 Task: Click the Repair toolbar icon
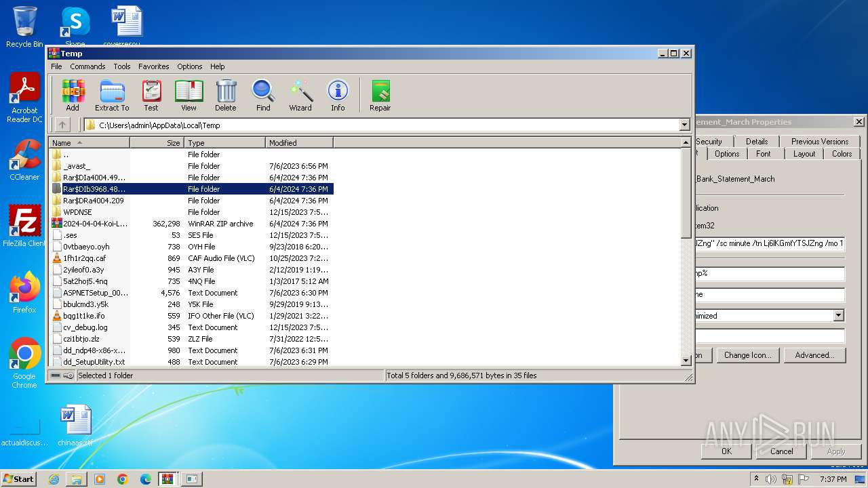(x=380, y=96)
